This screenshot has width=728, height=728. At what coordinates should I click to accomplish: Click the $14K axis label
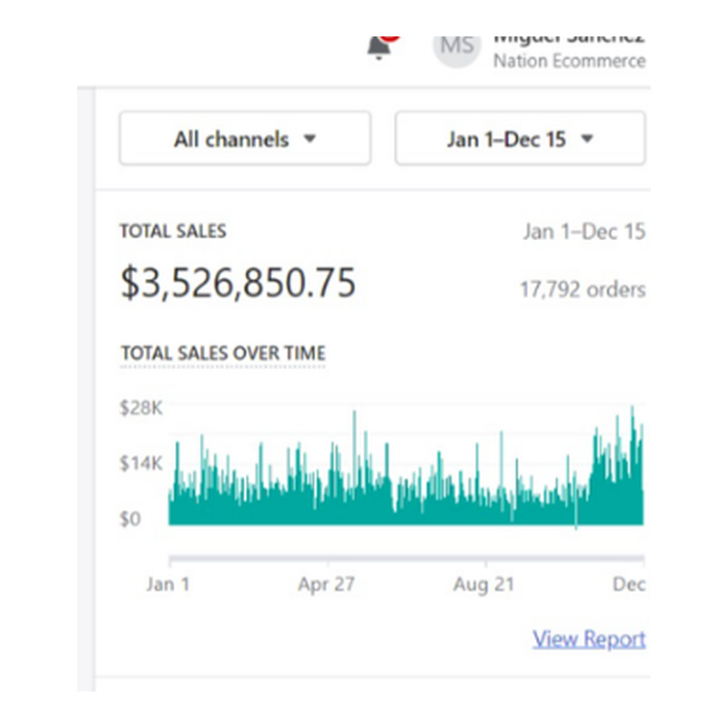141,463
